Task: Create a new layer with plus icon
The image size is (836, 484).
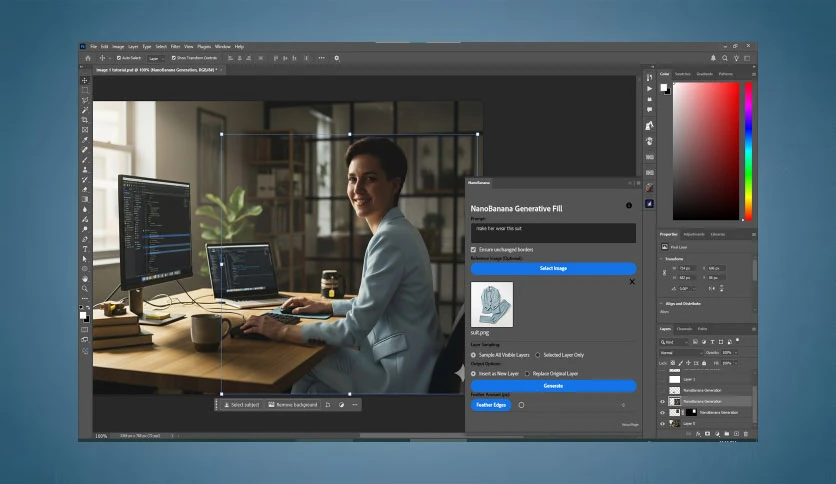Action: point(736,434)
